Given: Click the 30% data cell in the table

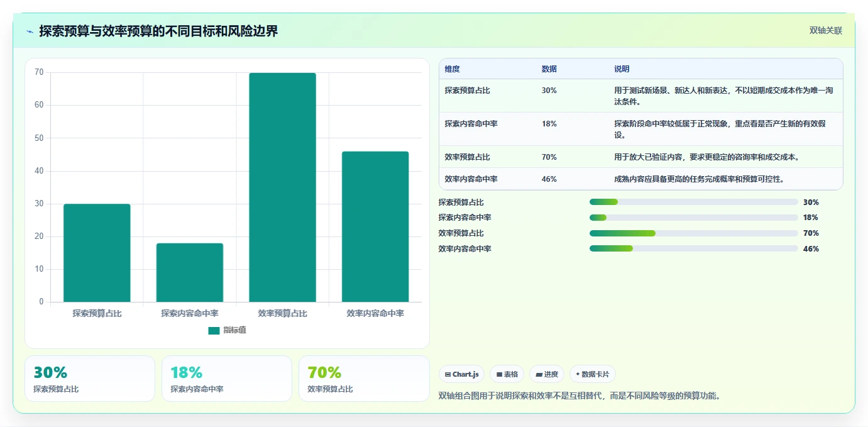Looking at the screenshot, I should coord(549,91).
